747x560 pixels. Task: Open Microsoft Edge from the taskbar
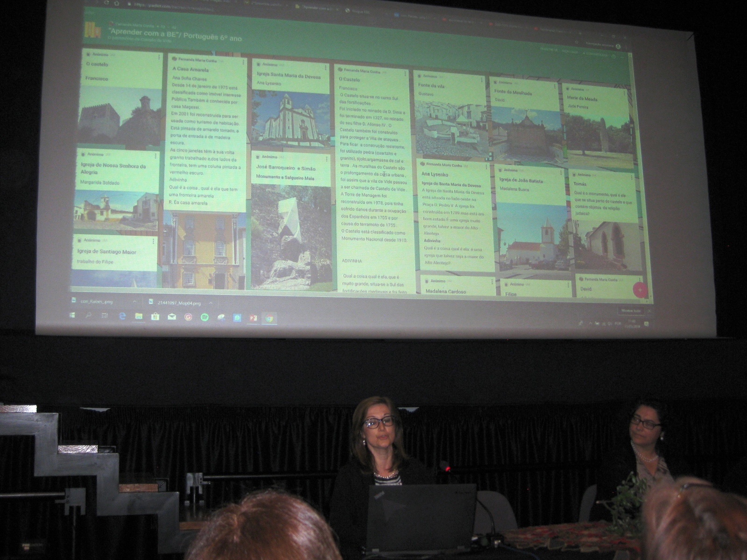point(122,316)
